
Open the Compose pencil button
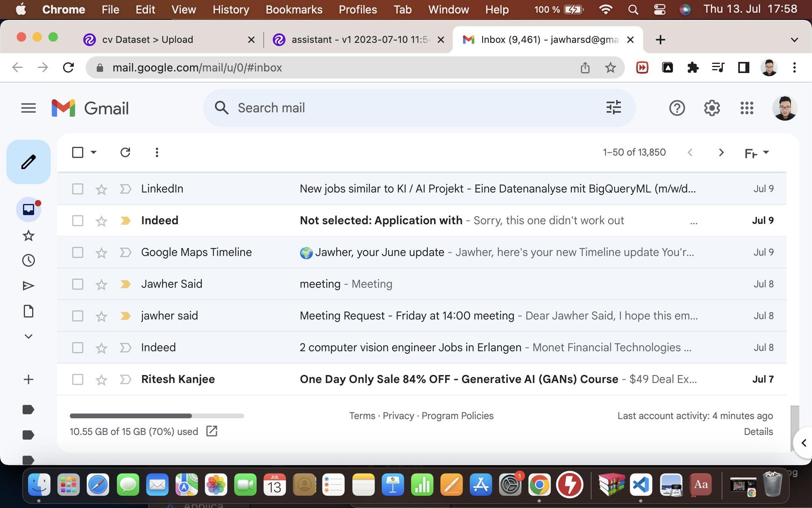(x=29, y=162)
